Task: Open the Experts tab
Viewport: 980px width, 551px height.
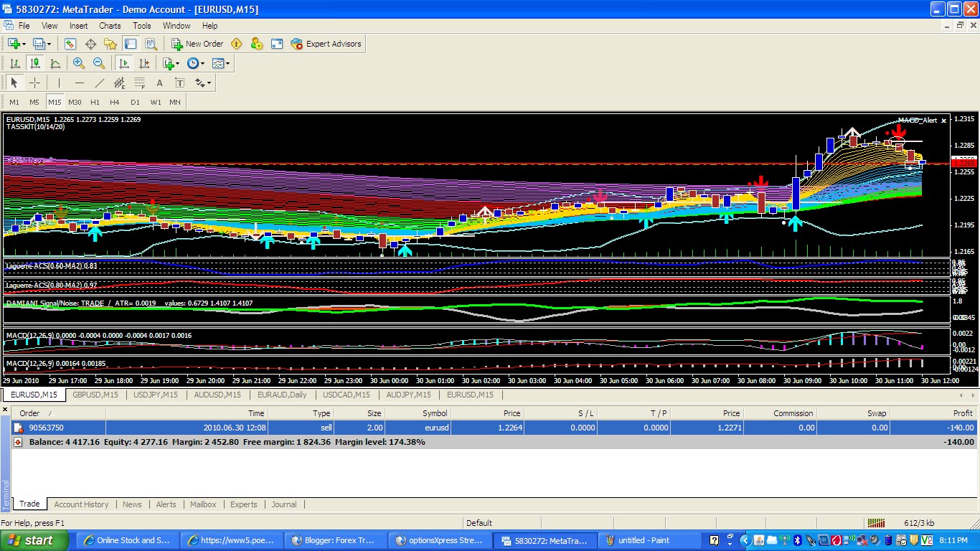Action: (244, 504)
